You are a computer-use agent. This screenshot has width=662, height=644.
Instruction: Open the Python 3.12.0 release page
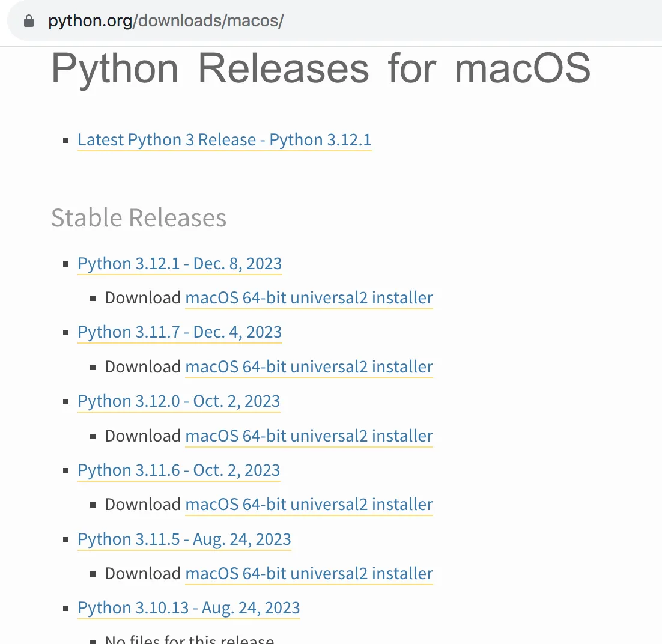(x=178, y=401)
